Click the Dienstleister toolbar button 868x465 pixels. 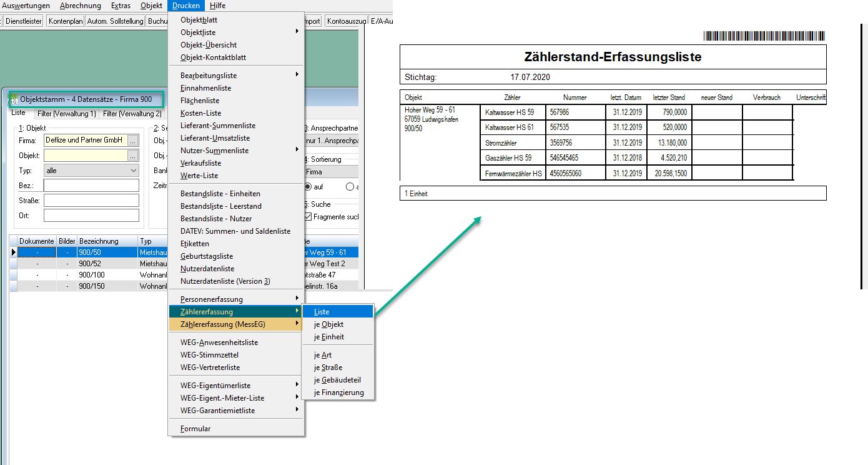(24, 21)
